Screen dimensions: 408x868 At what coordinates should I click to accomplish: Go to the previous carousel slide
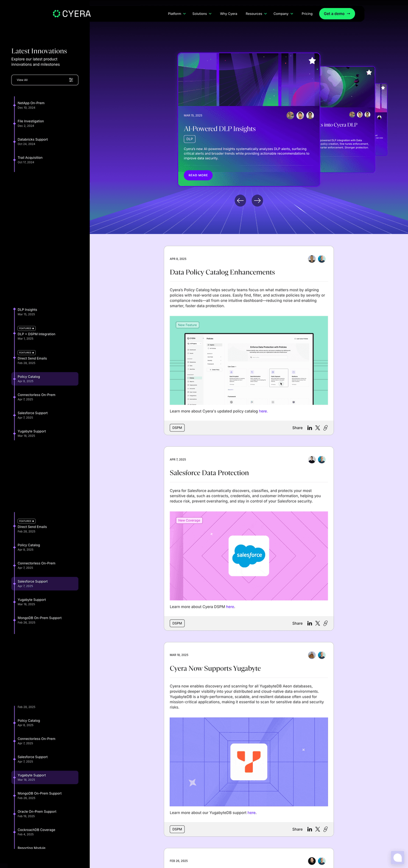(240, 200)
